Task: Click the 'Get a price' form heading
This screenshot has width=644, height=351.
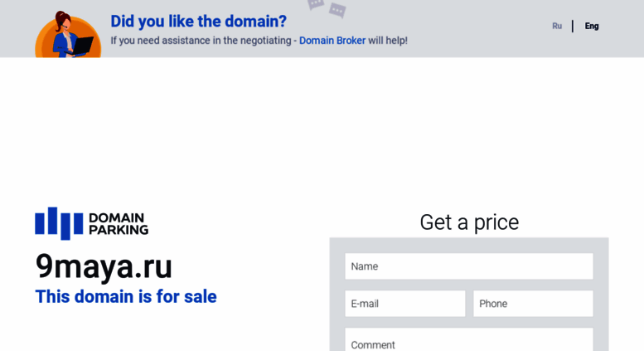Action: (469, 222)
